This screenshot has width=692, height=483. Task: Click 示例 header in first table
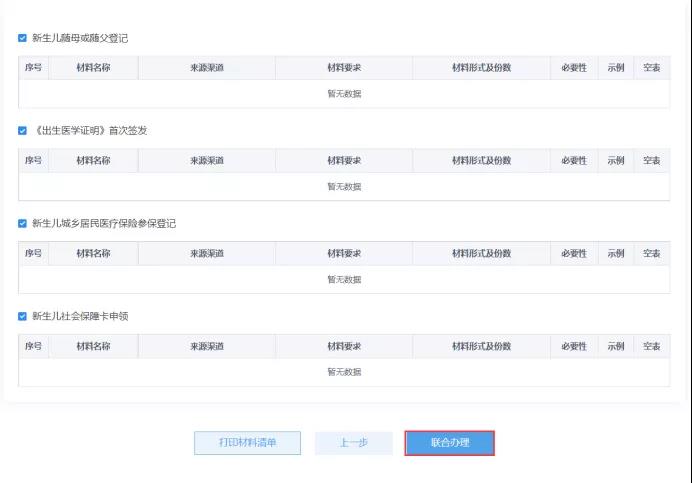tap(616, 68)
